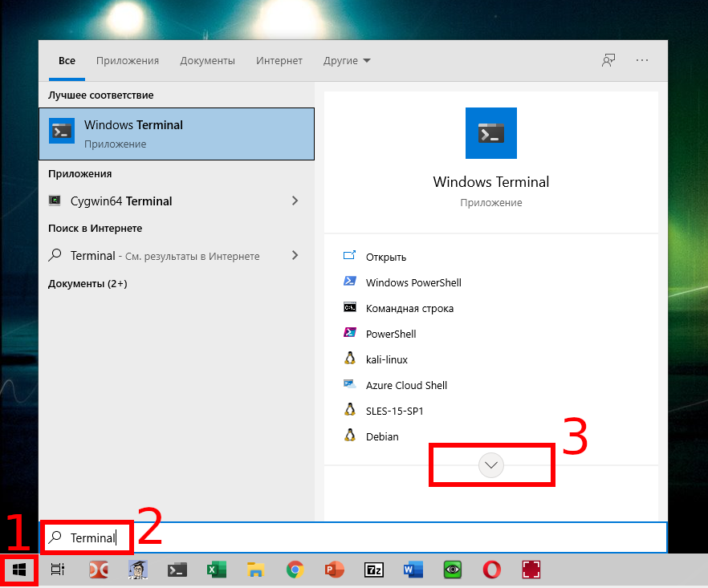The height and width of the screenshot is (588, 708).
Task: Open the Другие dropdown filter
Action: tap(346, 60)
